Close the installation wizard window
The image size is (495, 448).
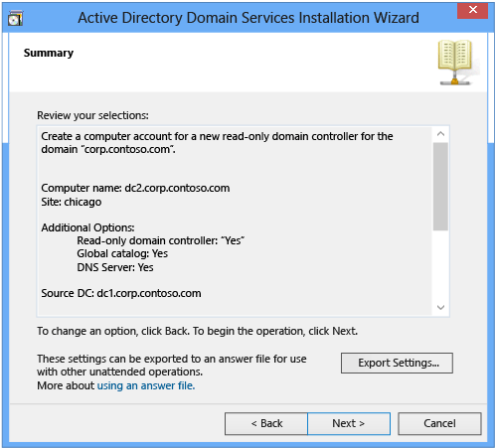coord(472,10)
